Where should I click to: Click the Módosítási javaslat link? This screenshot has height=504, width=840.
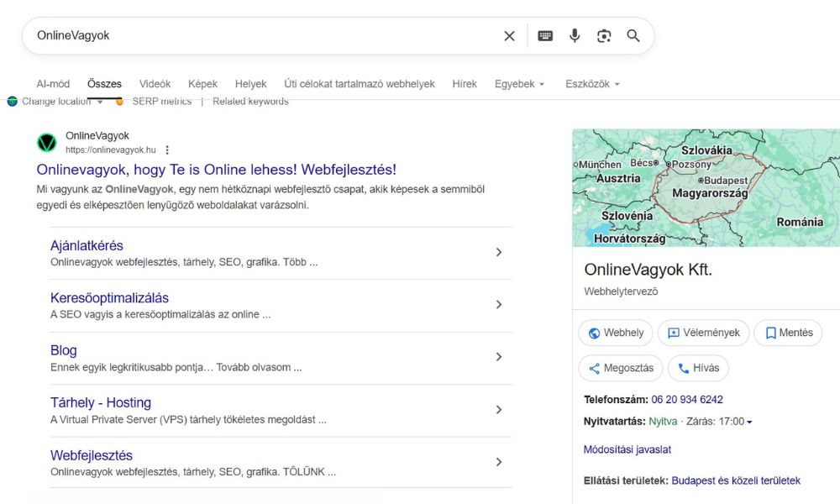(x=627, y=449)
